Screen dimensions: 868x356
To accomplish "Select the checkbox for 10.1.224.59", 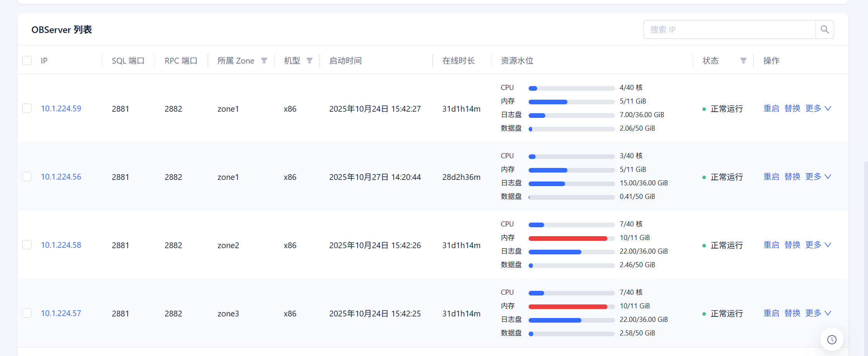I will [x=27, y=108].
